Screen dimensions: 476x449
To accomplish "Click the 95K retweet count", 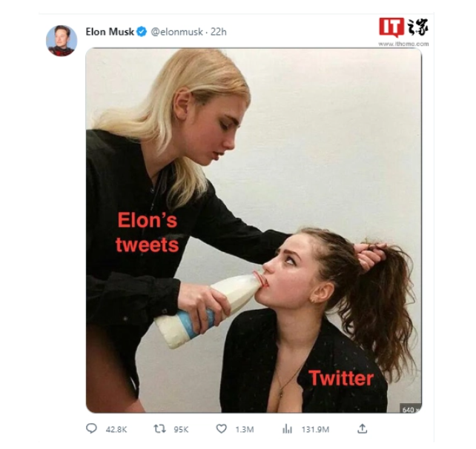I will [x=181, y=430].
